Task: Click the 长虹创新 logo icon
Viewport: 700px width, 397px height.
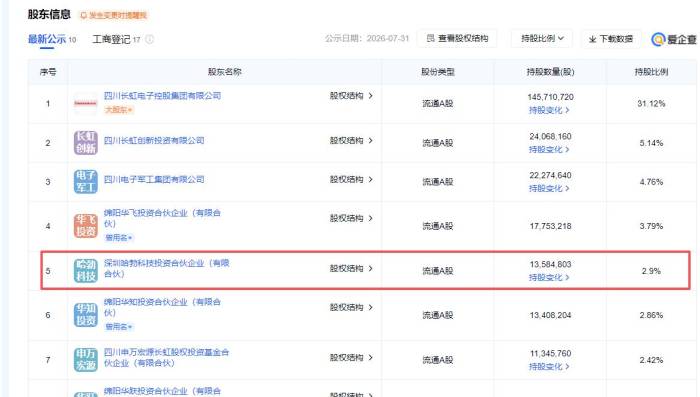Action: [x=85, y=143]
